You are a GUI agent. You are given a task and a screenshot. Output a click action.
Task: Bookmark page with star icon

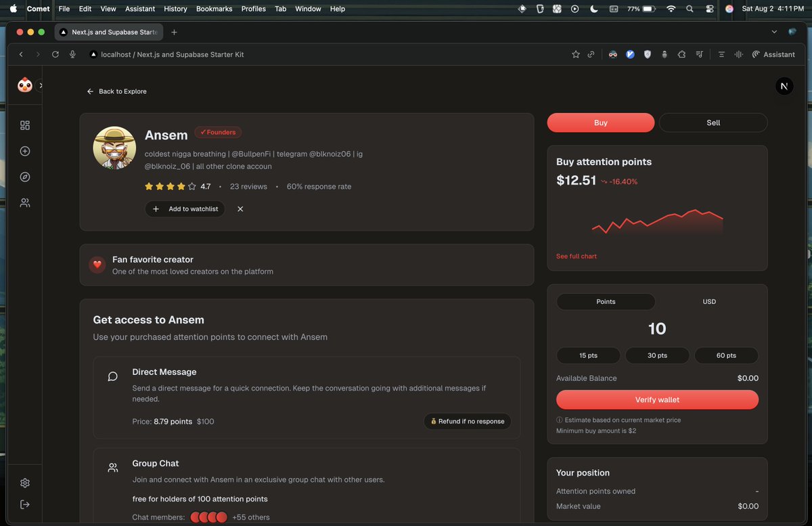point(576,54)
